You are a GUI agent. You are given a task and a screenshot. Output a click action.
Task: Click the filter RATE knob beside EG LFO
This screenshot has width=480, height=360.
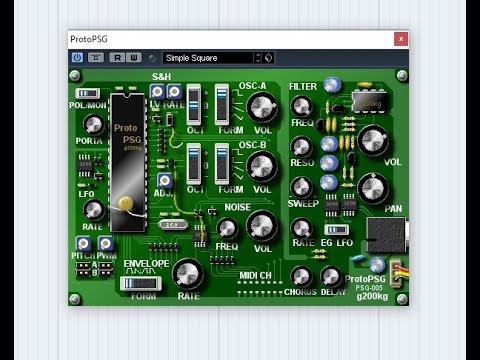pos(301,228)
